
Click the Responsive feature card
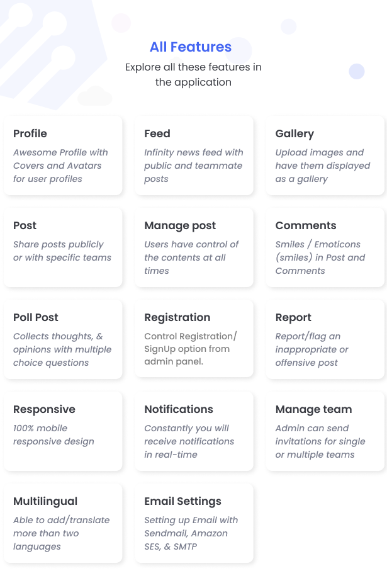(63, 431)
